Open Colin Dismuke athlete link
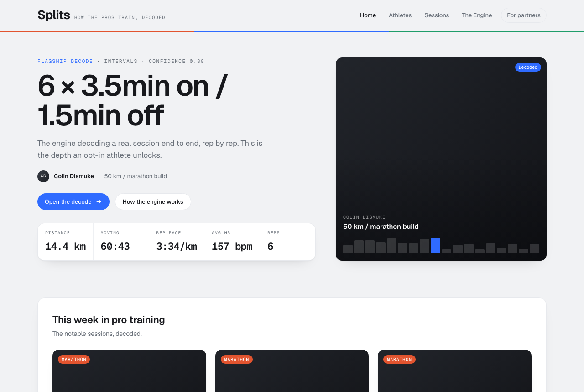Screen dimensions: 584x392 (x=74, y=176)
